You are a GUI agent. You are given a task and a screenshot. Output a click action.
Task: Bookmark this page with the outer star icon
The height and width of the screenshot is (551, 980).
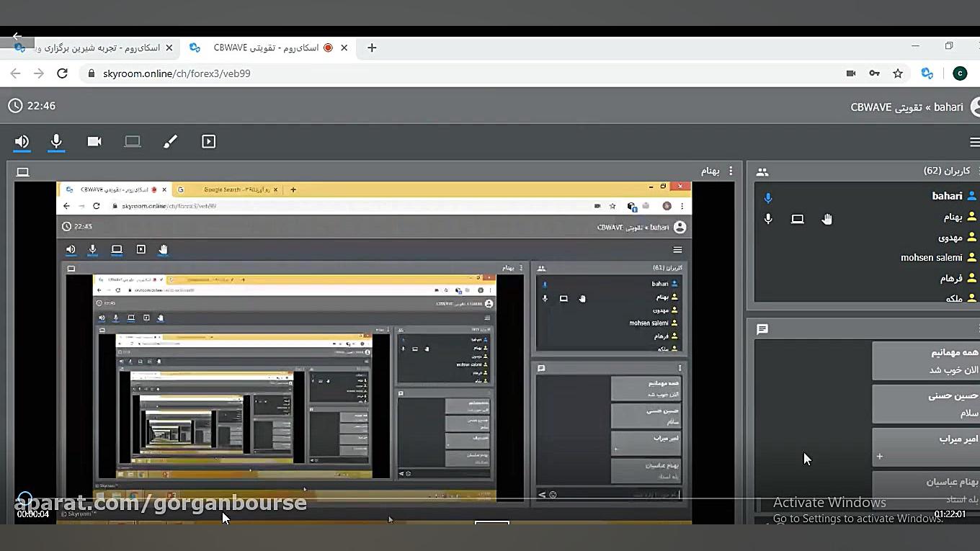pos(898,73)
